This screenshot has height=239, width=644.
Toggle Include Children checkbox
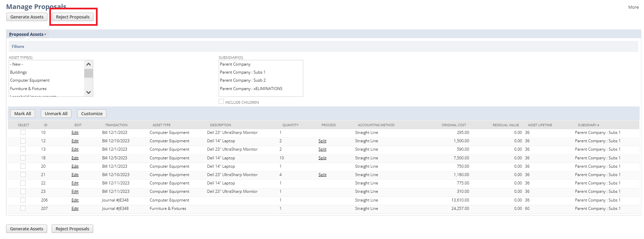coord(221,101)
